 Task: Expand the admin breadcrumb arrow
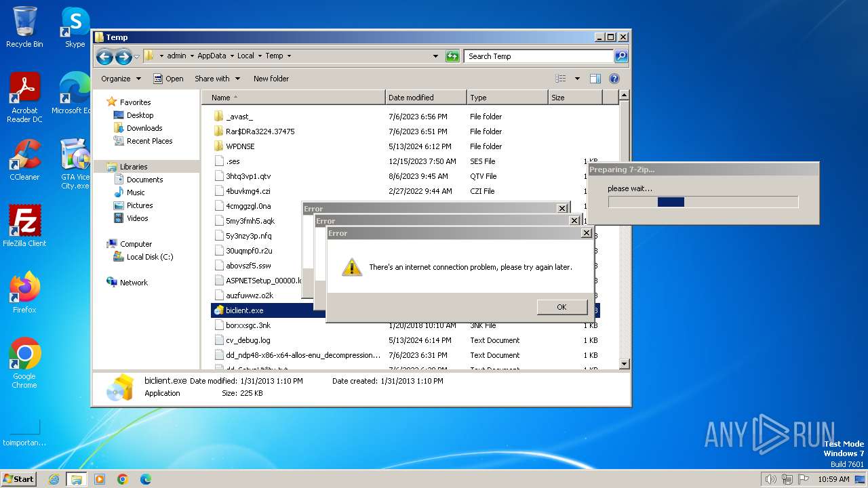191,56
